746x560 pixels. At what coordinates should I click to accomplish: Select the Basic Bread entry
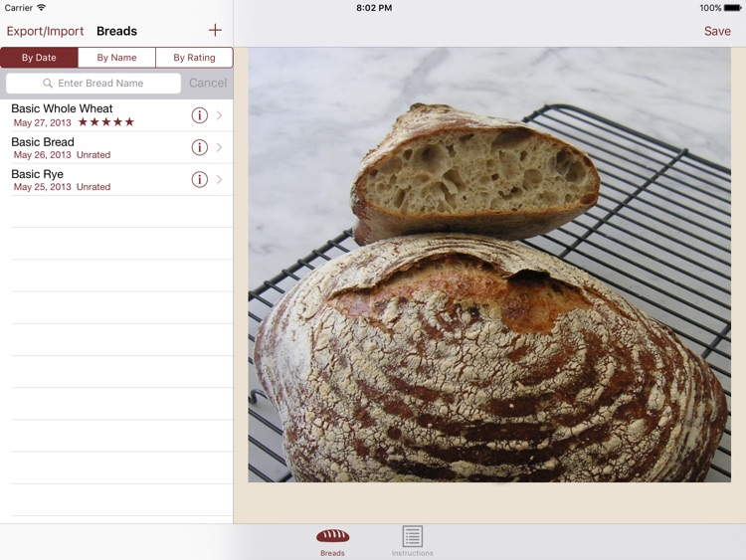tap(116, 147)
